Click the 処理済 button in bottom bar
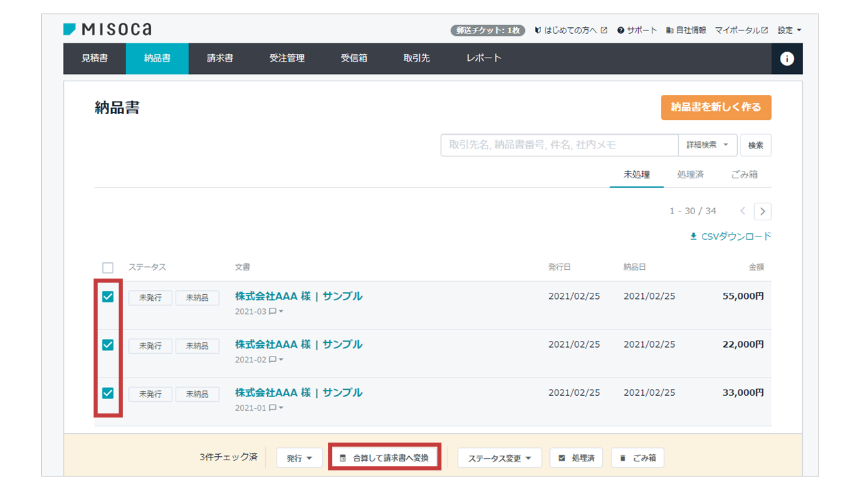 click(x=576, y=458)
